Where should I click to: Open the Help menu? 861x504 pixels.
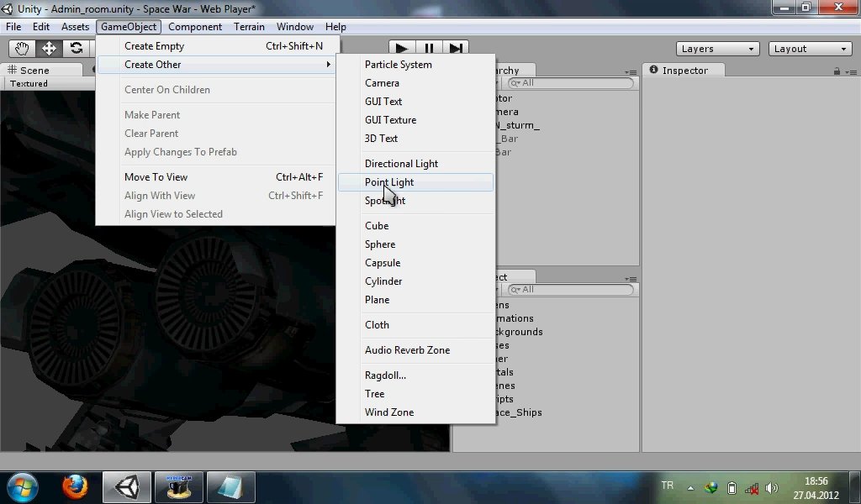tap(335, 27)
